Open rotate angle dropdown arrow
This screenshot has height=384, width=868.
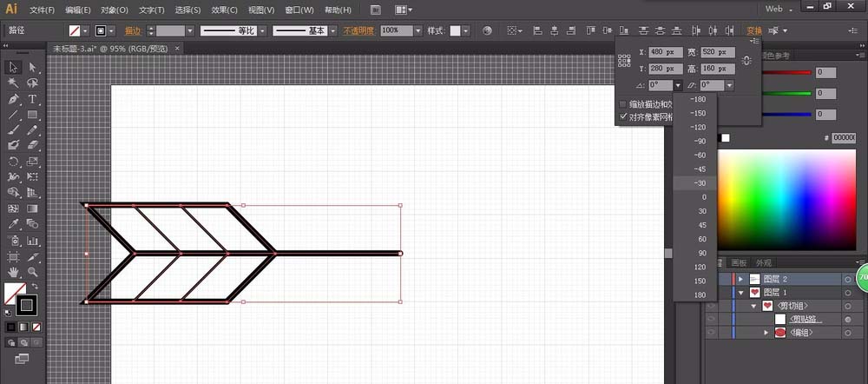[678, 85]
